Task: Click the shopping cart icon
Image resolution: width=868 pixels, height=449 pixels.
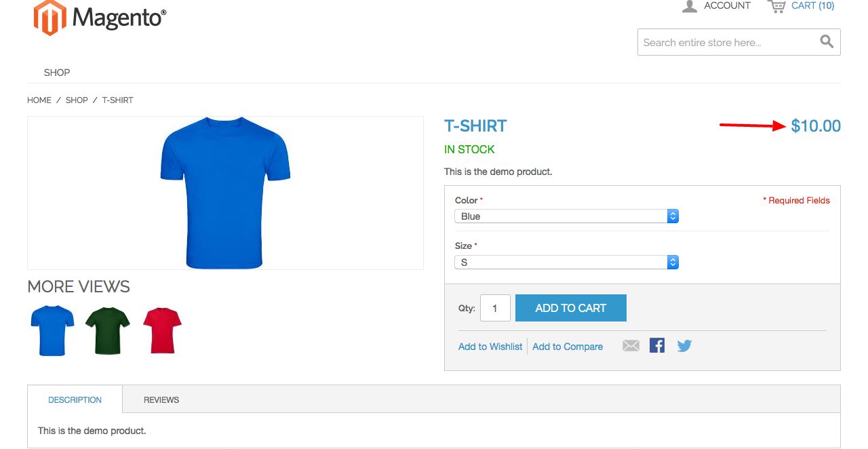Action: pyautogui.click(x=776, y=6)
